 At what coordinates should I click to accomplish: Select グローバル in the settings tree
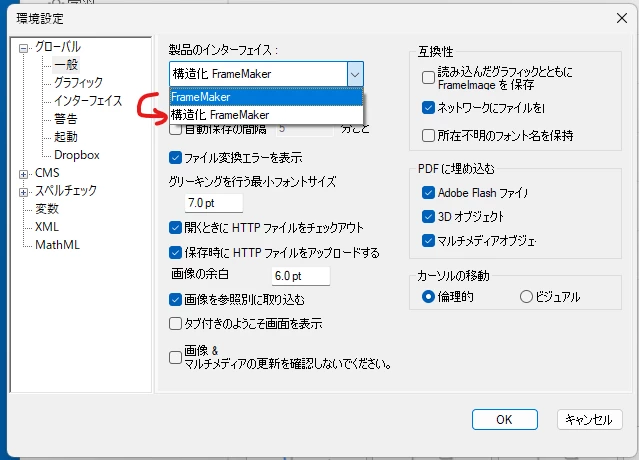coord(58,46)
